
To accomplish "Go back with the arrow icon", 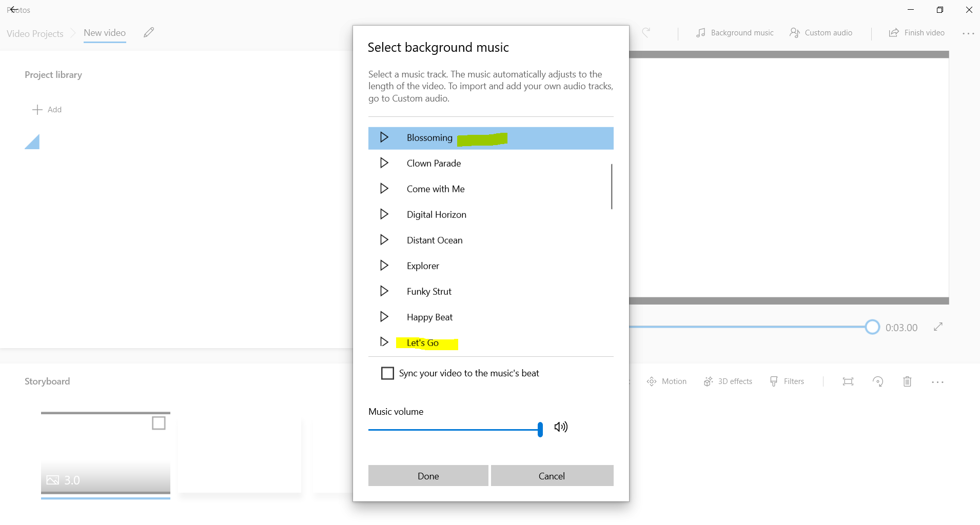I will click(x=14, y=10).
